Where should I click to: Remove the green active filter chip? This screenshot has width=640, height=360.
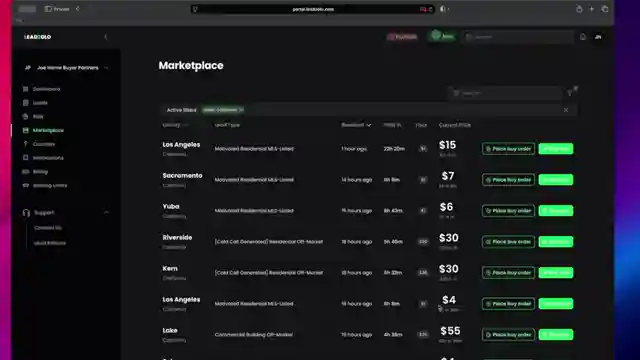[x=223, y=110]
